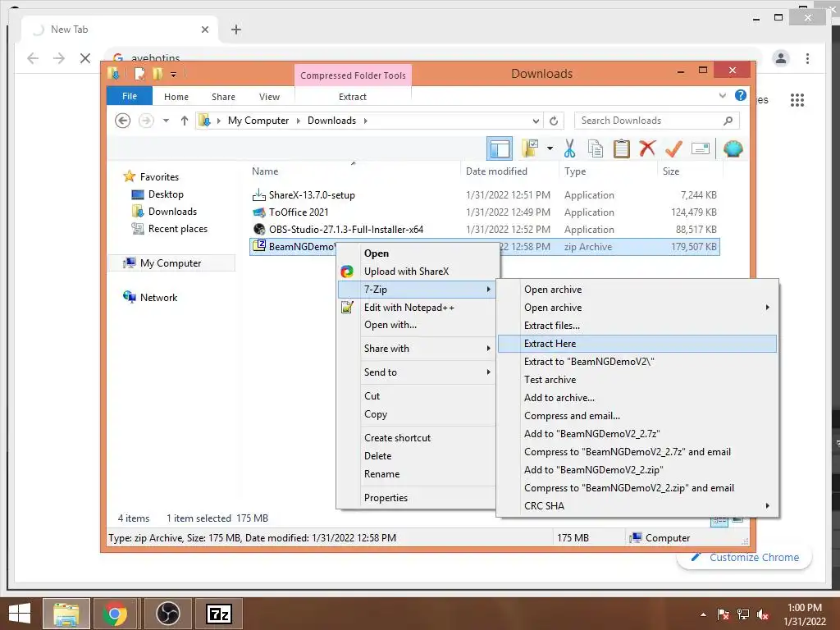840x630 pixels.
Task: Expand the Send to submenu
Action: pos(418,372)
